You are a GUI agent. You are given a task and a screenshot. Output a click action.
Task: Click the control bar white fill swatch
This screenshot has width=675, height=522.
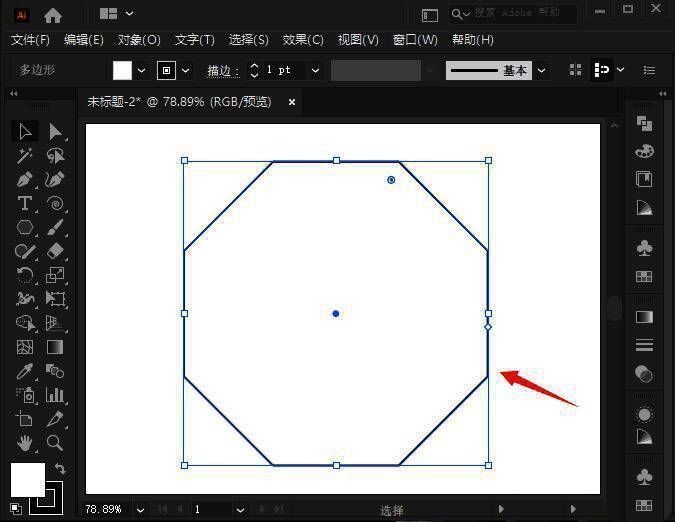click(122, 70)
